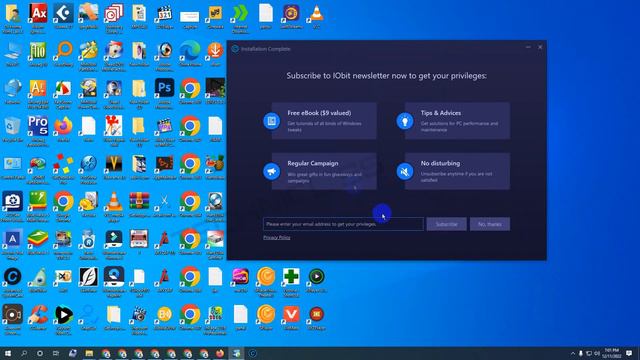Open the Windows Start menu
Screen dimensions: 640x360
click(x=7, y=353)
